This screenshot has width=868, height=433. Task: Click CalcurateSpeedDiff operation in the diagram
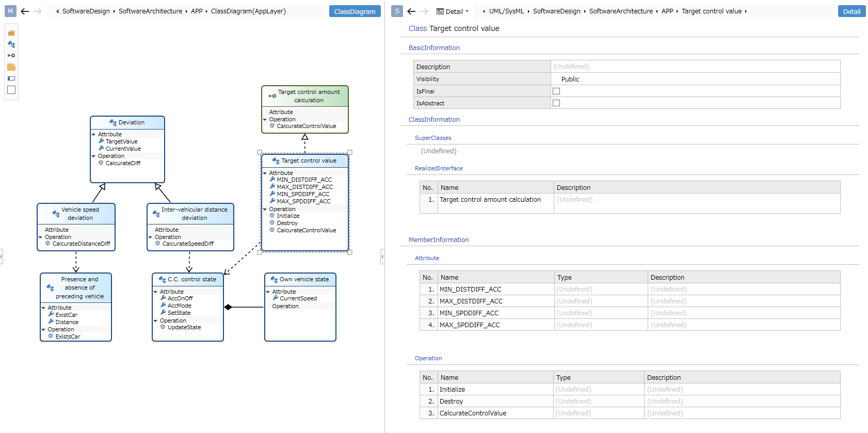click(188, 244)
